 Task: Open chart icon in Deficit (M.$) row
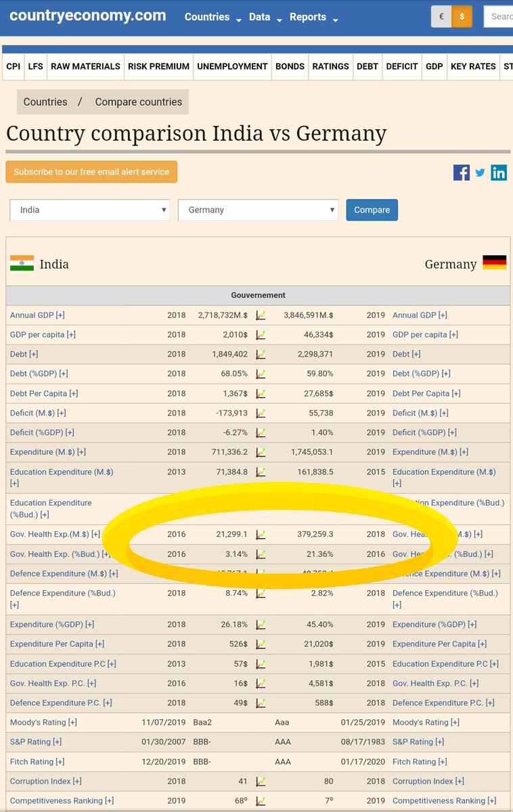tap(261, 413)
